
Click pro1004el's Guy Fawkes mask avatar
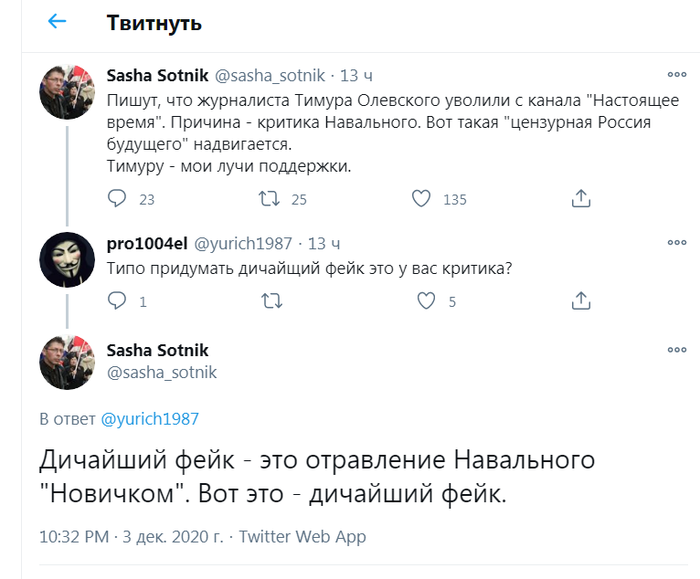click(67, 261)
